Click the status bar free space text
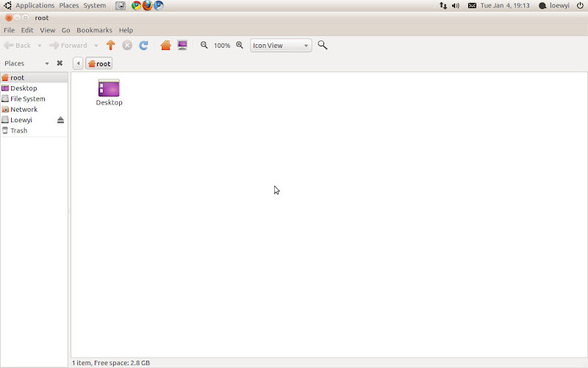The height and width of the screenshot is (368, 588). [x=122, y=363]
